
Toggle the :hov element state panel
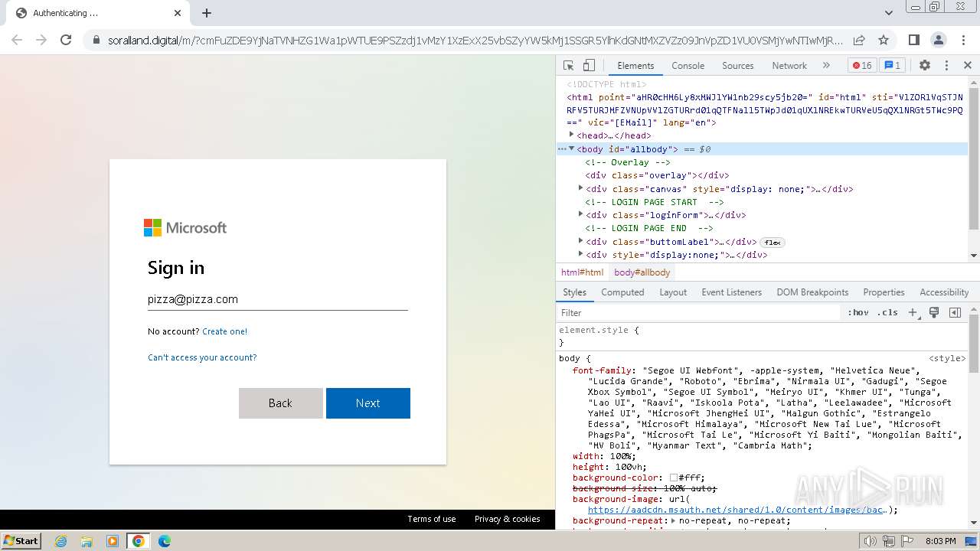[858, 313]
